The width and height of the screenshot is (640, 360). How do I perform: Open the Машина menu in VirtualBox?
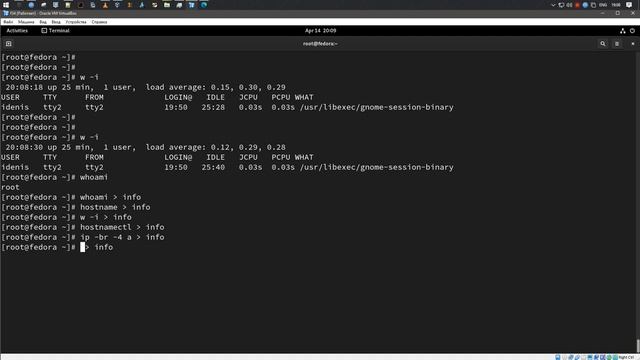pos(26,22)
